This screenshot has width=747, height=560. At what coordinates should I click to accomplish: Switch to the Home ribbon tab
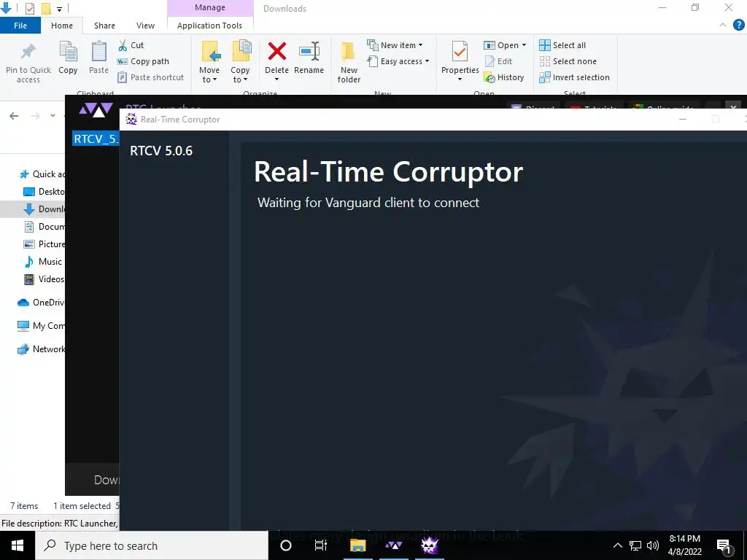pos(62,26)
